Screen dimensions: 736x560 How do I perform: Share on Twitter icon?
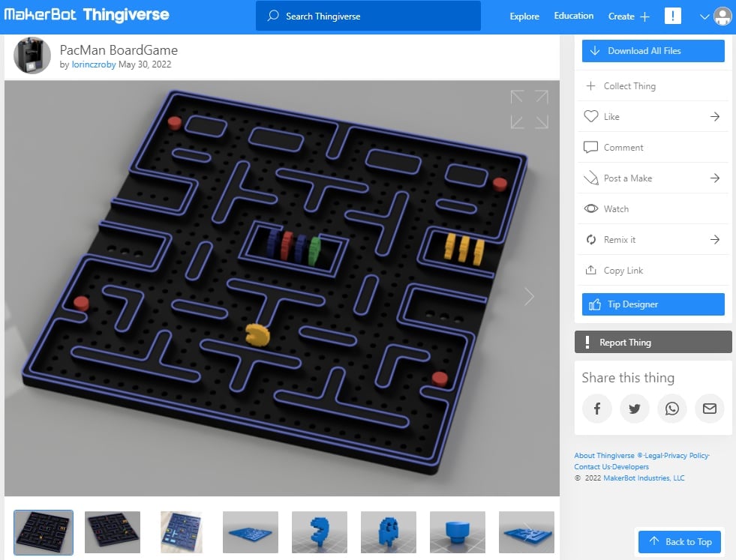(634, 409)
